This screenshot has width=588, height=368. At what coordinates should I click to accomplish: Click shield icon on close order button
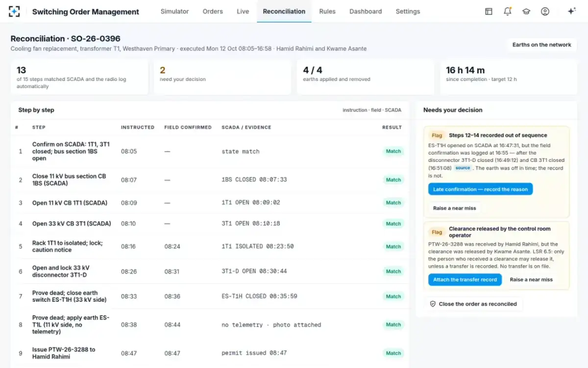pyautogui.click(x=433, y=304)
